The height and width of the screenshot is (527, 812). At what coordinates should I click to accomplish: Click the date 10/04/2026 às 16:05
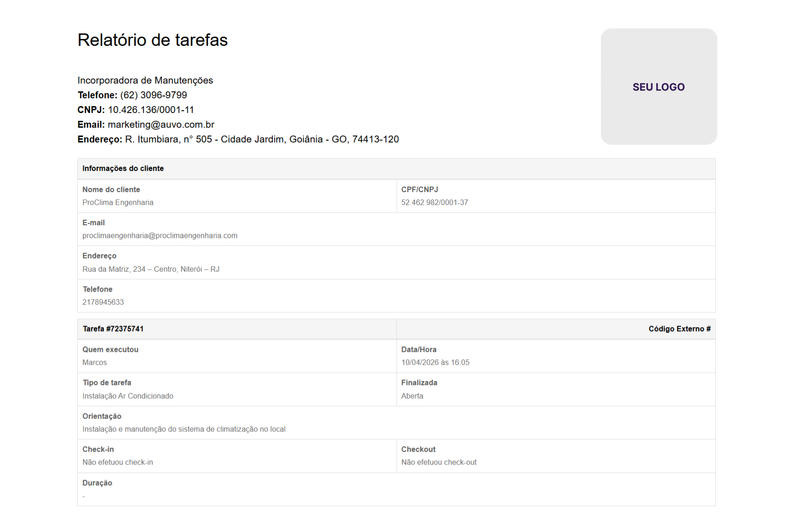point(435,362)
